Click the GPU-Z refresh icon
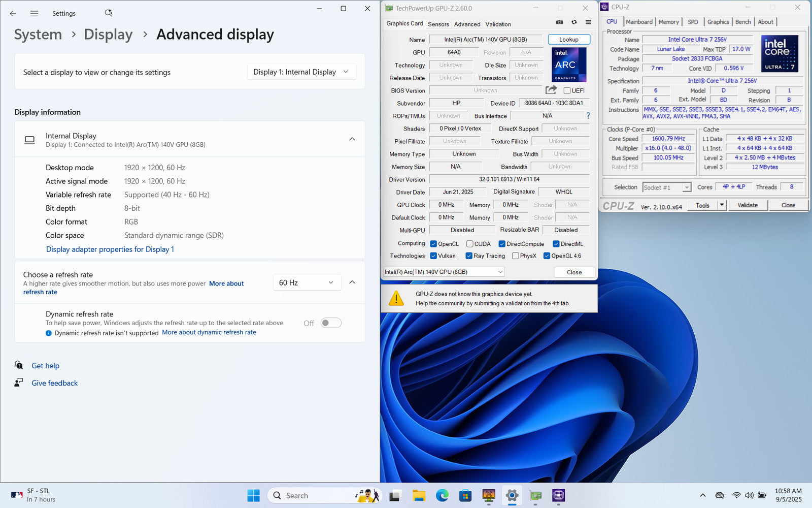Image resolution: width=812 pixels, height=508 pixels. pyautogui.click(x=574, y=22)
